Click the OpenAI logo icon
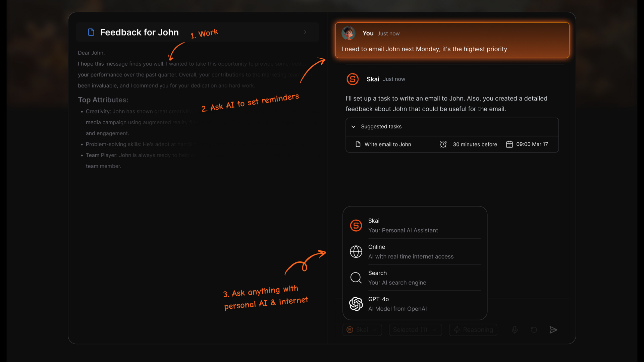 pyautogui.click(x=356, y=304)
